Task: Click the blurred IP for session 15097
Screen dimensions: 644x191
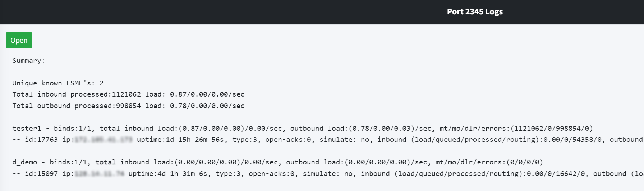Action: pyautogui.click(x=99, y=174)
